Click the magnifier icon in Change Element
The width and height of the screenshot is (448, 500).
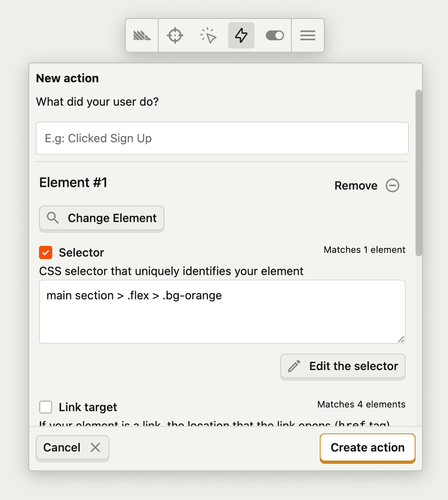[53, 218]
